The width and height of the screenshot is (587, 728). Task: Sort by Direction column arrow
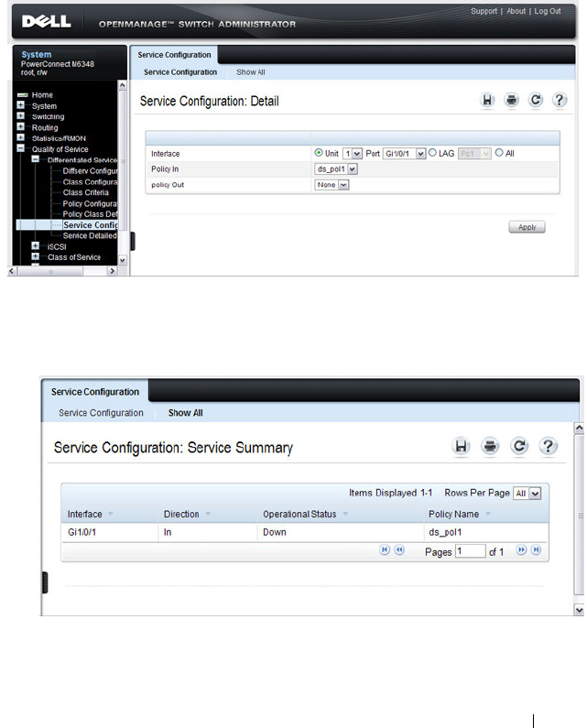(x=208, y=514)
